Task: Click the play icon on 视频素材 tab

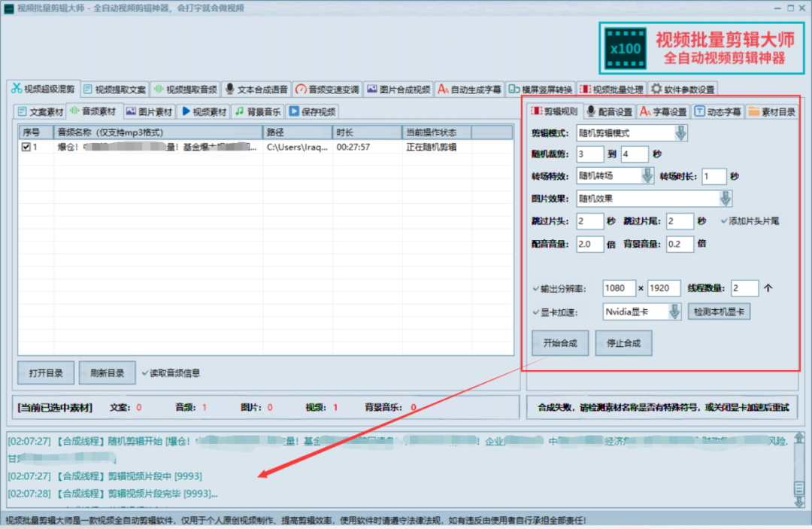Action: click(185, 111)
